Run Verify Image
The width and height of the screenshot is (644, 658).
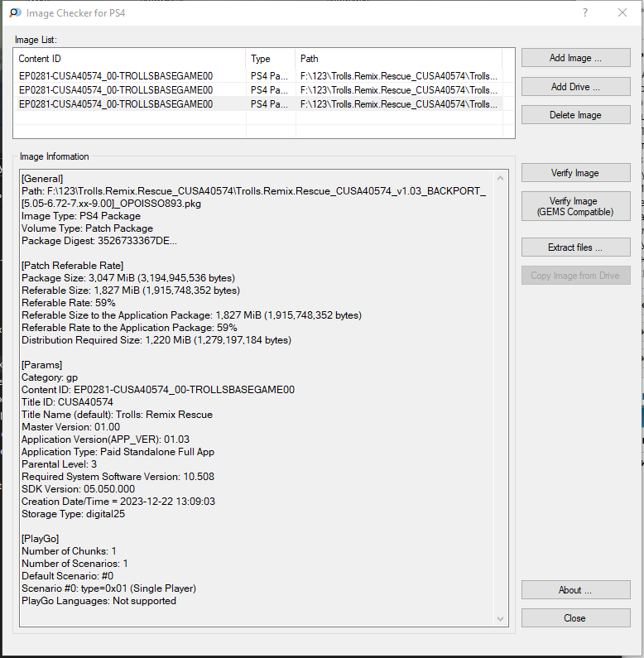click(575, 172)
